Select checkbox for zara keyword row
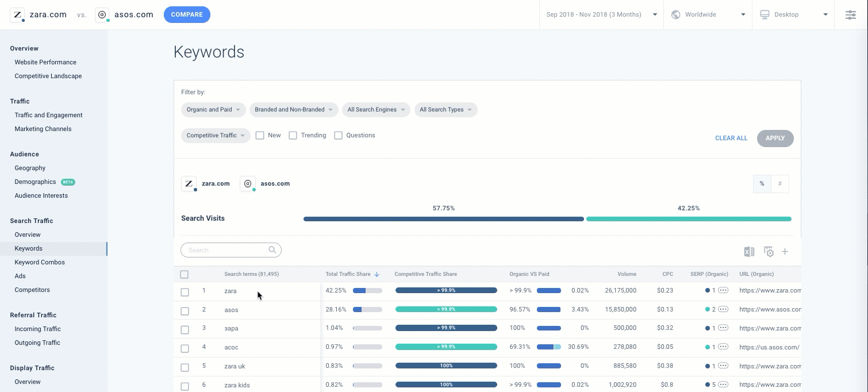Viewport: 868px width, 392px height. (x=185, y=293)
